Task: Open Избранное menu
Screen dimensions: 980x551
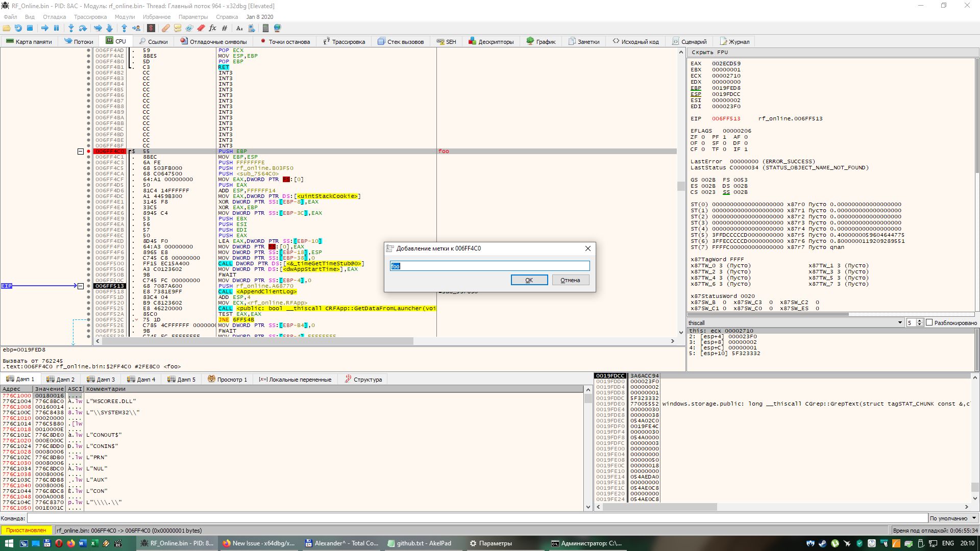Action: pos(157,17)
